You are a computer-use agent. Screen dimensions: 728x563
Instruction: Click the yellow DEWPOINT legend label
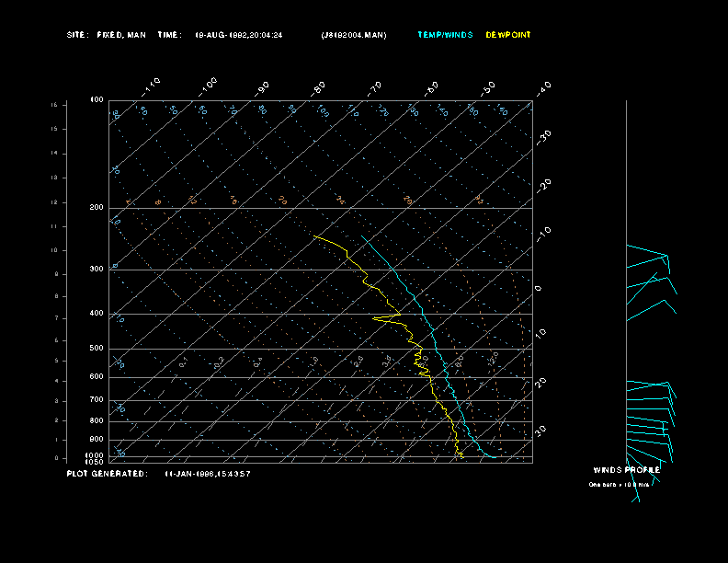tap(508, 35)
